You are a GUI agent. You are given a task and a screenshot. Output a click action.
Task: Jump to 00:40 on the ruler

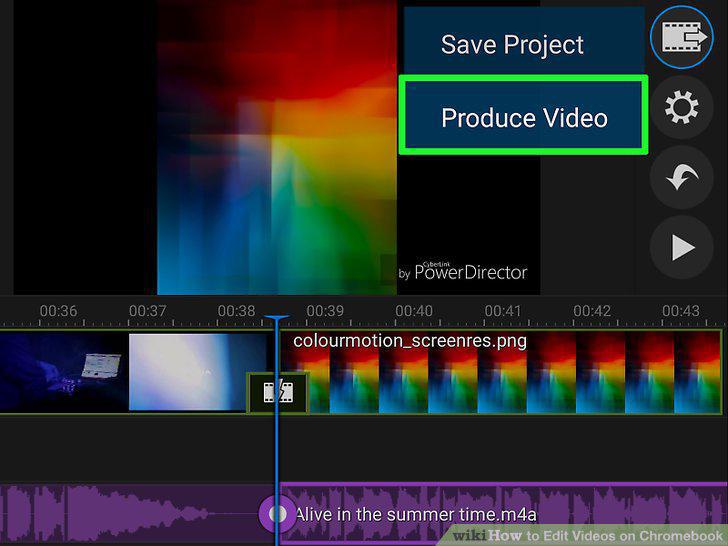coord(414,311)
